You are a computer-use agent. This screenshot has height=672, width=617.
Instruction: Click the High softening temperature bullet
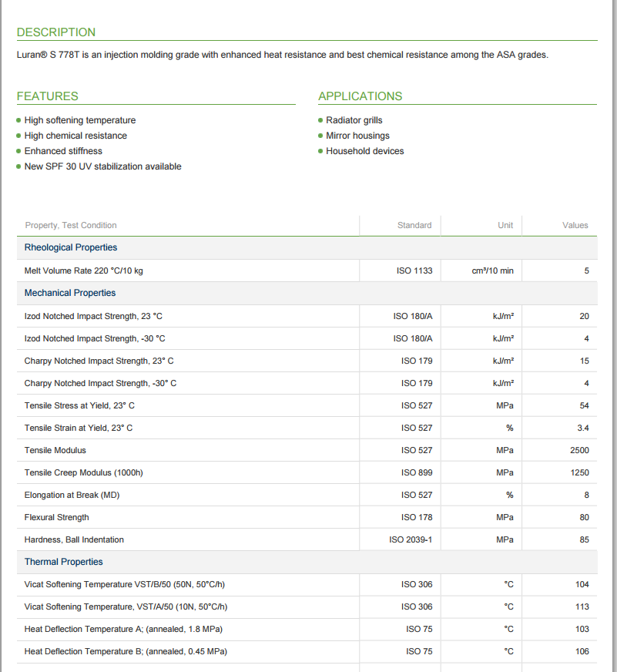click(80, 120)
